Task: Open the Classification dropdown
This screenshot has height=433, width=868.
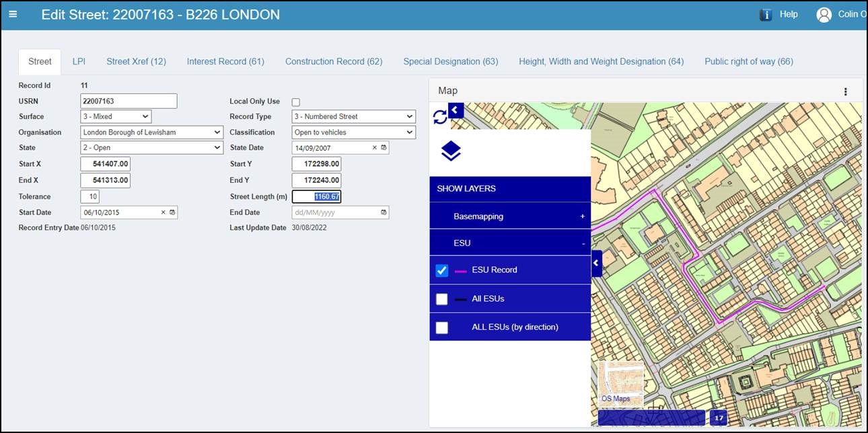Action: [x=354, y=132]
